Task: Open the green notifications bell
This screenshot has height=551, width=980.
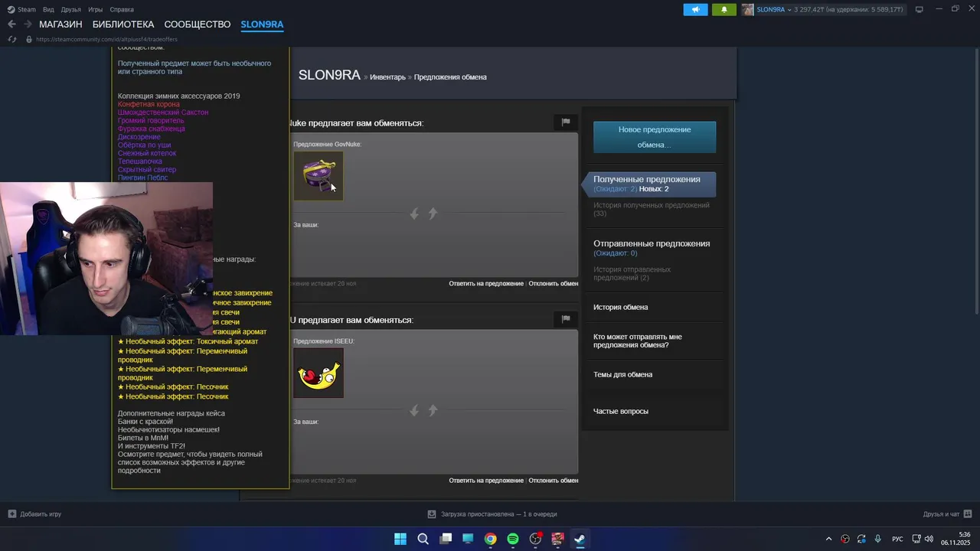Action: pyautogui.click(x=724, y=10)
